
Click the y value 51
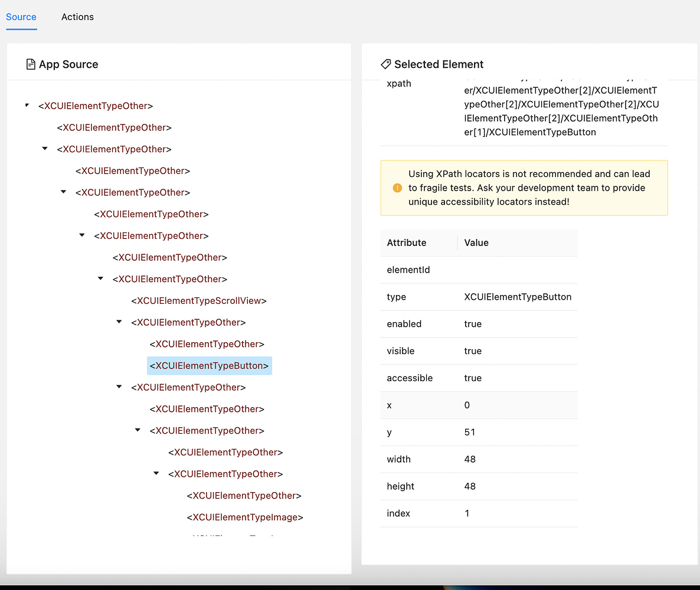pos(470,432)
